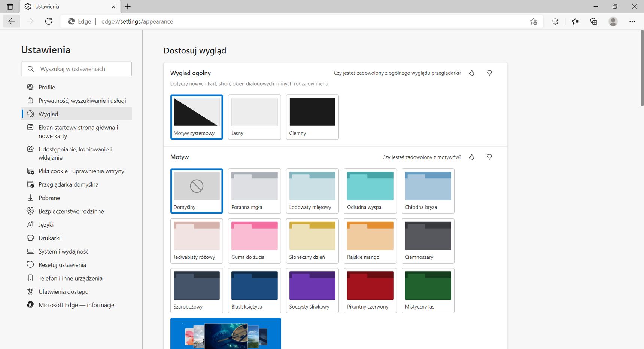Choose the Szarobeżowy theme
The image size is (644, 349).
pyautogui.click(x=197, y=290)
